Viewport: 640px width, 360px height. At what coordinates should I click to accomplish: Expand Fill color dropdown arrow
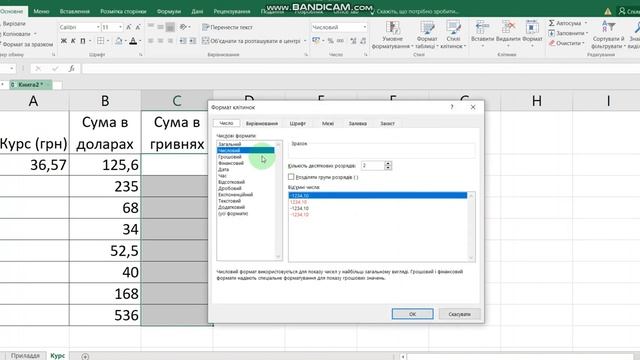pyautogui.click(x=126, y=41)
